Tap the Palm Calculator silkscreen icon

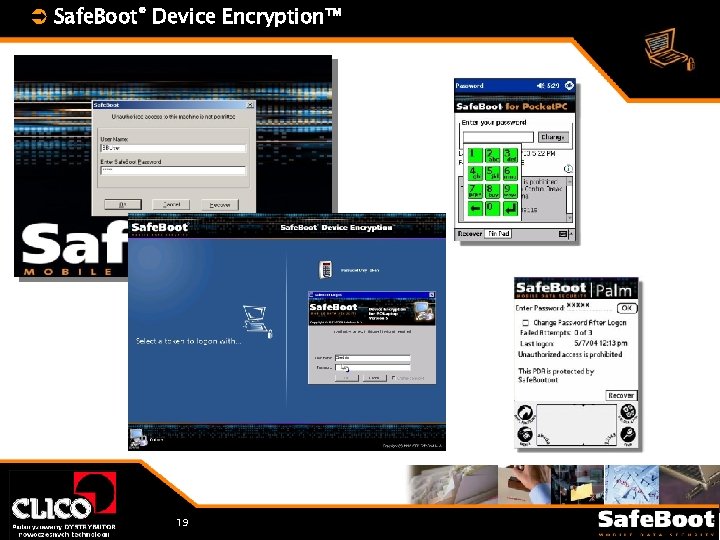click(x=627, y=412)
